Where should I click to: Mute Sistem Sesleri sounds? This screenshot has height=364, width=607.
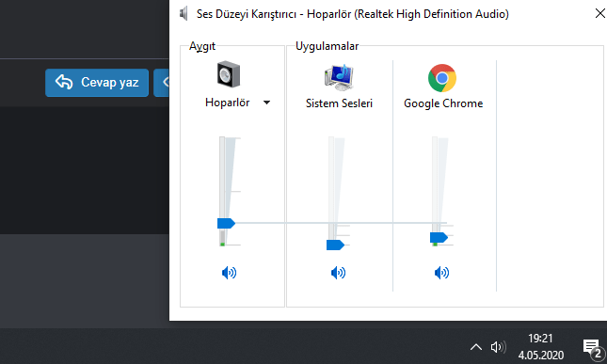pyautogui.click(x=339, y=273)
